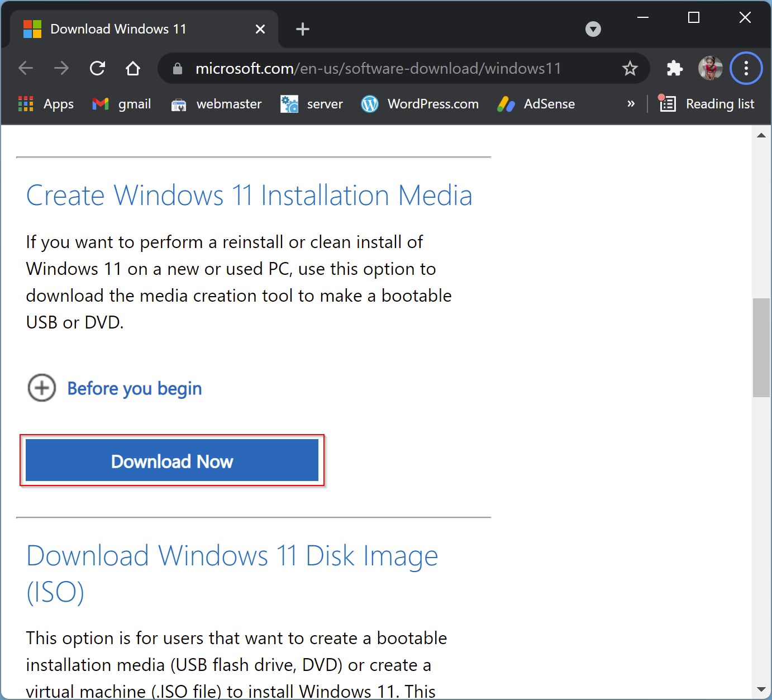Open the server bookmark
This screenshot has height=700, width=772.
[x=312, y=104]
